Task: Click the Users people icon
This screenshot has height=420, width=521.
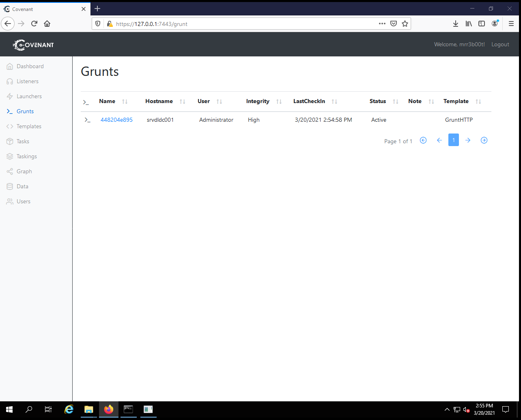Action: point(10,201)
